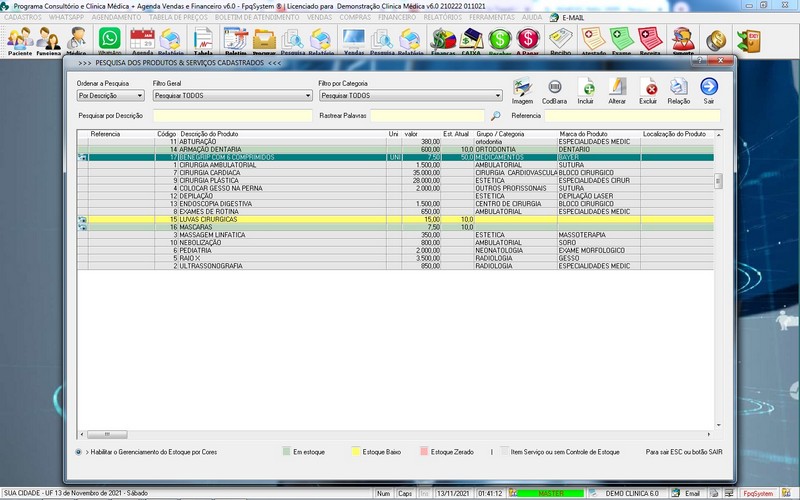The height and width of the screenshot is (500, 800).
Task: Click the red A Pagar dollar icon
Action: (528, 40)
